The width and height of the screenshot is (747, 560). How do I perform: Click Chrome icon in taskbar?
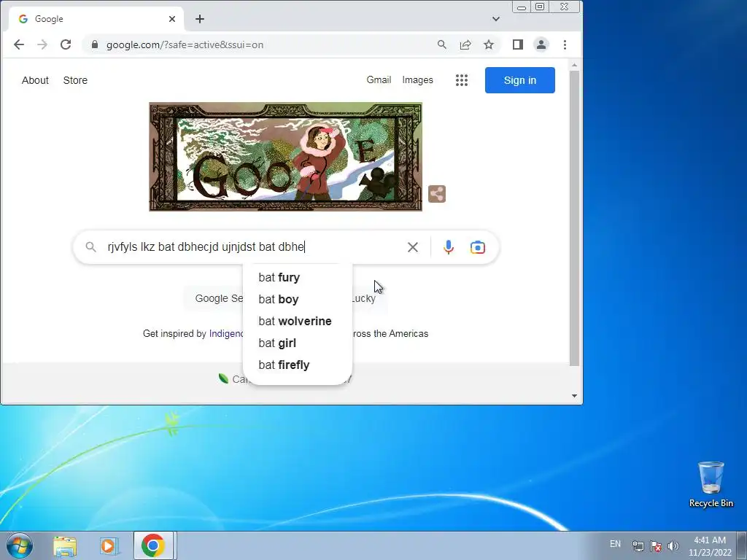[x=152, y=545]
